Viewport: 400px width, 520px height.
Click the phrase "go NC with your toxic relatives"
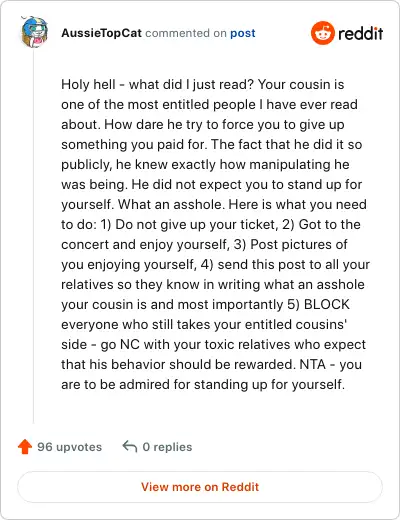193,344
